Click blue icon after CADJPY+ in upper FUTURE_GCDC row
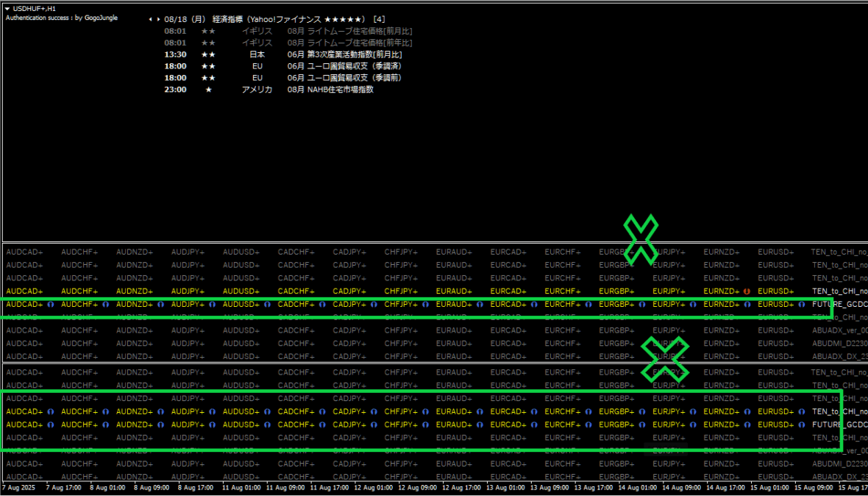Screen dimensions: 868x496 click(374, 304)
